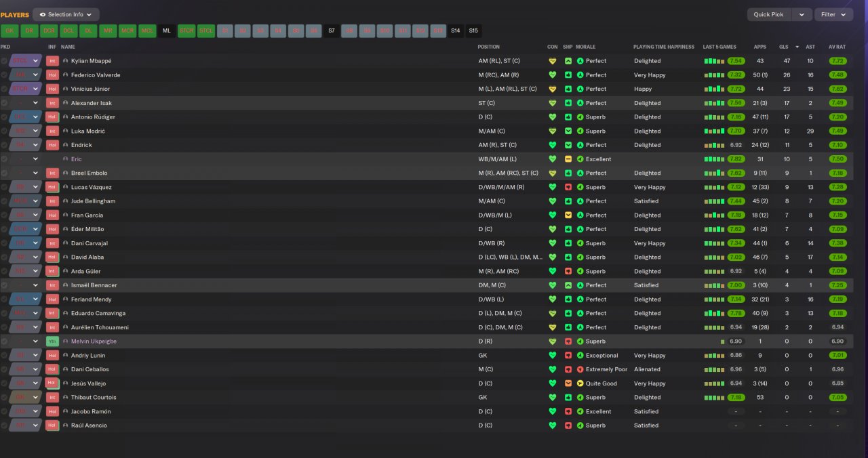Click the person icon beside Antonio Rüdiger
This screenshot has width=868, height=458.
coord(66,117)
